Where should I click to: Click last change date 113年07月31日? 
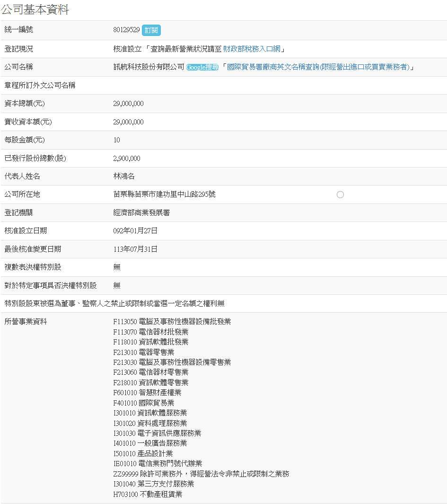coord(135,249)
